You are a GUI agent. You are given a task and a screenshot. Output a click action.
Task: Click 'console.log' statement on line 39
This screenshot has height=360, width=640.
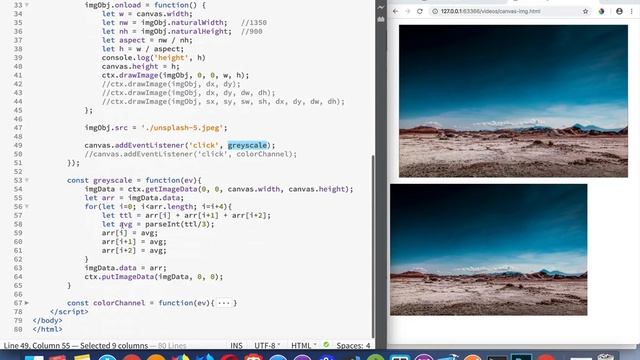coord(154,58)
